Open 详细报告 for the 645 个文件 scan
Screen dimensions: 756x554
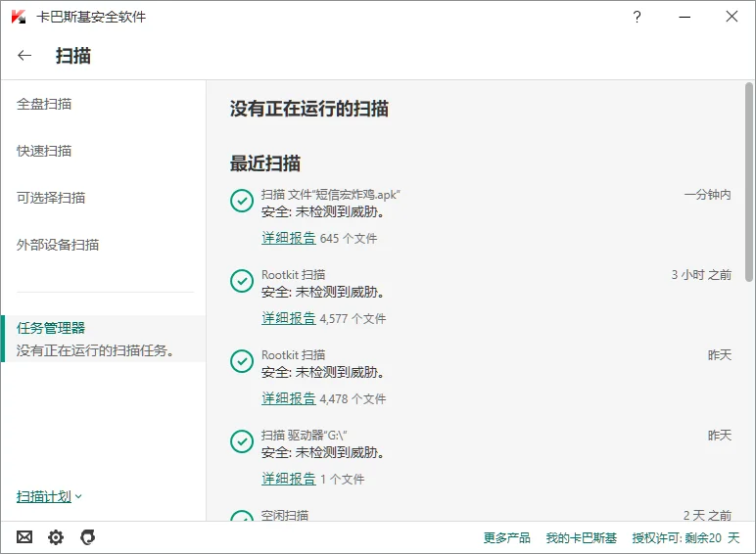pyautogui.click(x=288, y=238)
